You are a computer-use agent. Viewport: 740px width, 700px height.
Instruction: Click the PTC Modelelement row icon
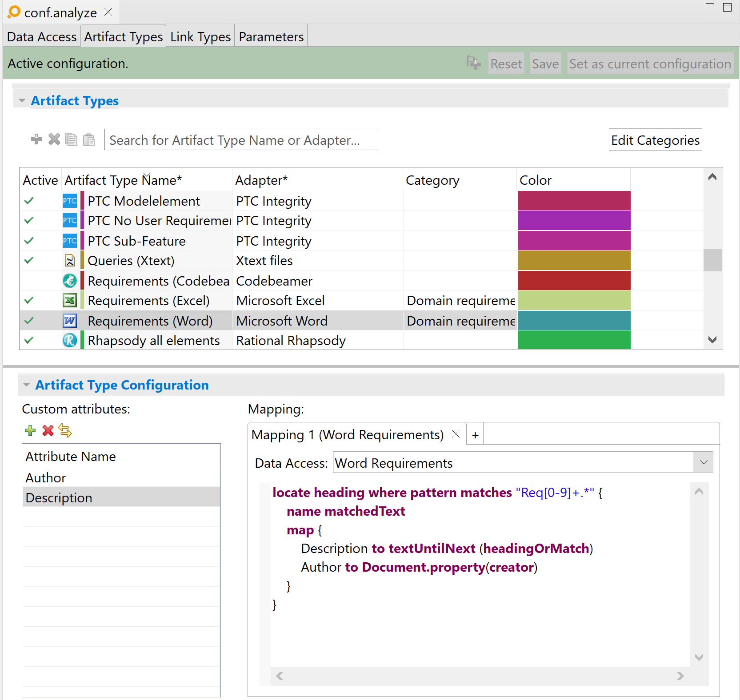point(69,201)
